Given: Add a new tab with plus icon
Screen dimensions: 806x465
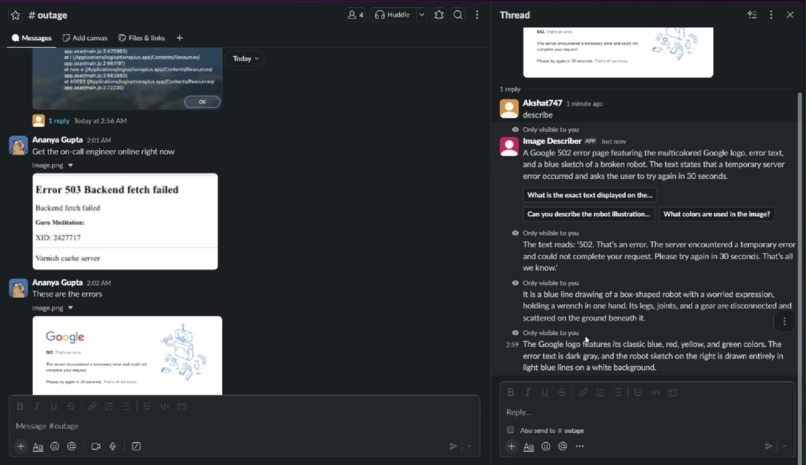Looking at the screenshot, I should pyautogui.click(x=179, y=38).
